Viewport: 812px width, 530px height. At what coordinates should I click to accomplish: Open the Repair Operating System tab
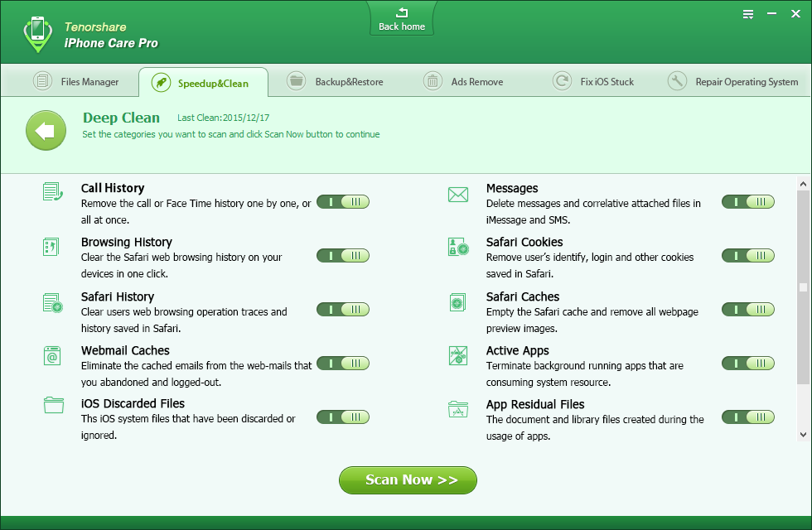pos(732,81)
